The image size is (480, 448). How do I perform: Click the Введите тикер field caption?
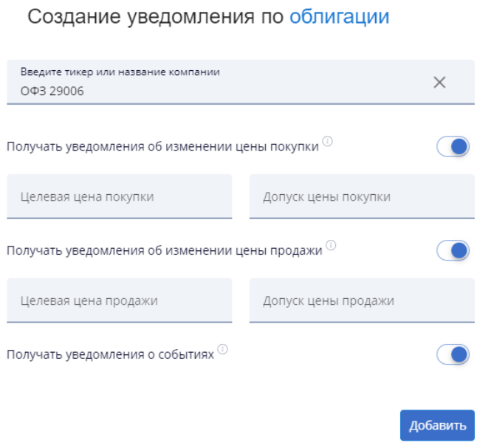pyautogui.click(x=120, y=72)
